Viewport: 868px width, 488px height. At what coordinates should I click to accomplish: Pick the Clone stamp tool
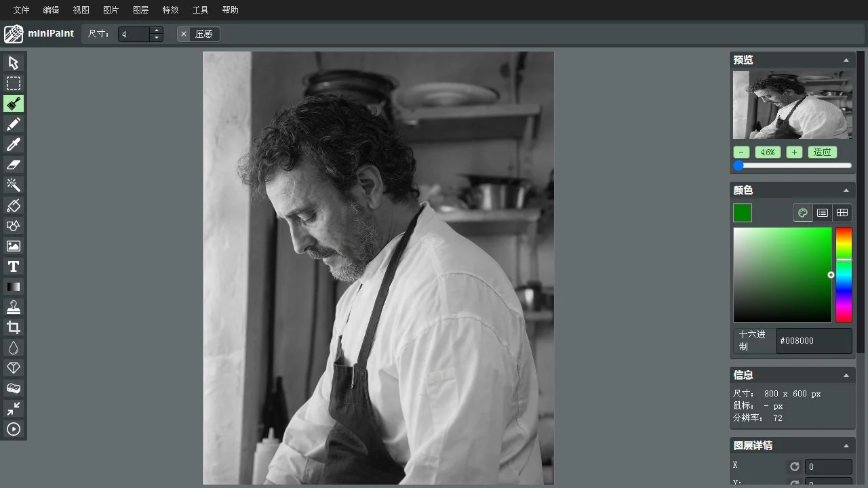pos(14,307)
